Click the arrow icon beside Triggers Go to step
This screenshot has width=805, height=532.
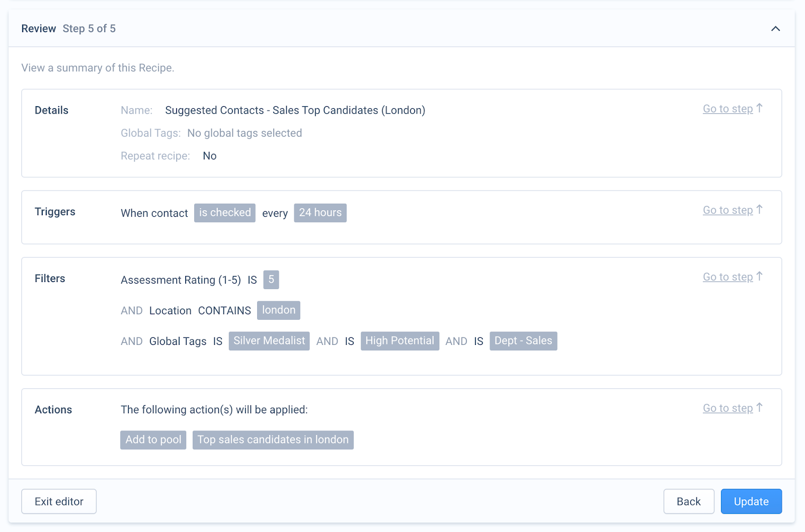(760, 210)
